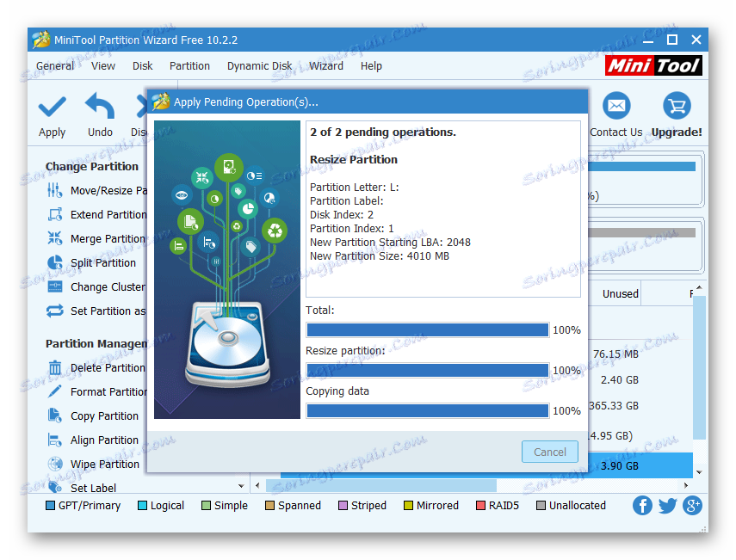736x560 pixels.
Task: Click the horizontal scrollbar right arrow
Action: coord(686,485)
